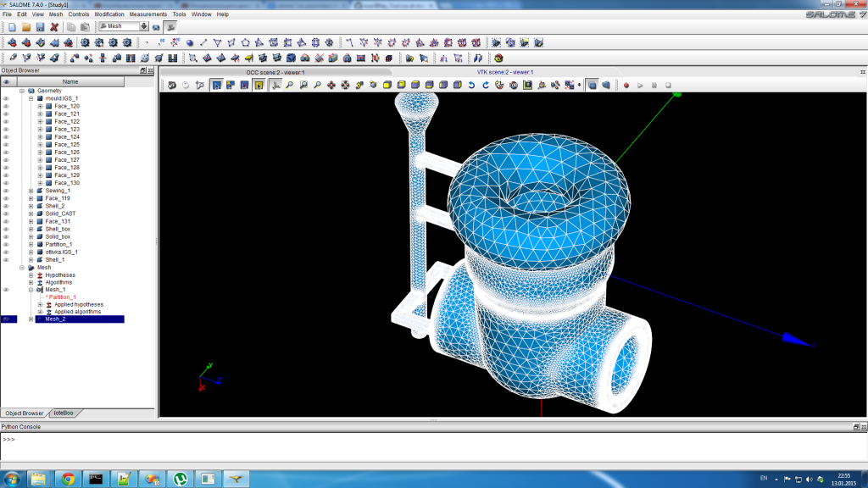Collapse the mould.IGS_1 tree node
Viewport: 868px width, 488px height.
31,98
